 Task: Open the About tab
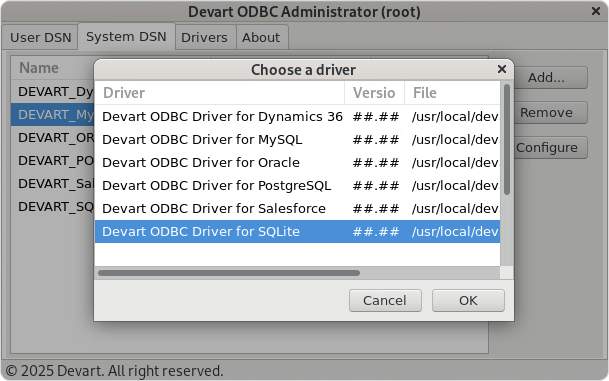coord(261,37)
